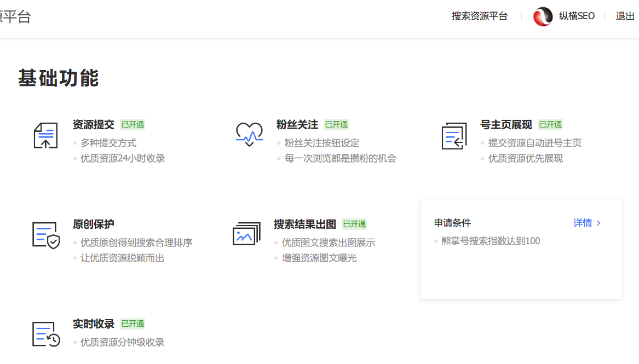Click the 已开通 badge beside 资源提交
Screen dimensions: 639x364
tap(132, 124)
